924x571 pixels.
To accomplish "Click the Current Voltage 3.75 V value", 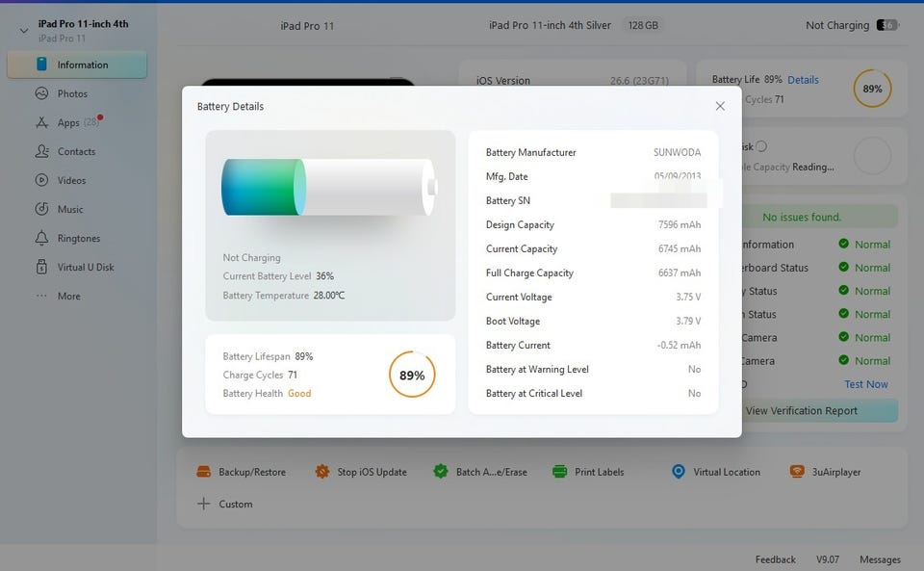I will [688, 297].
